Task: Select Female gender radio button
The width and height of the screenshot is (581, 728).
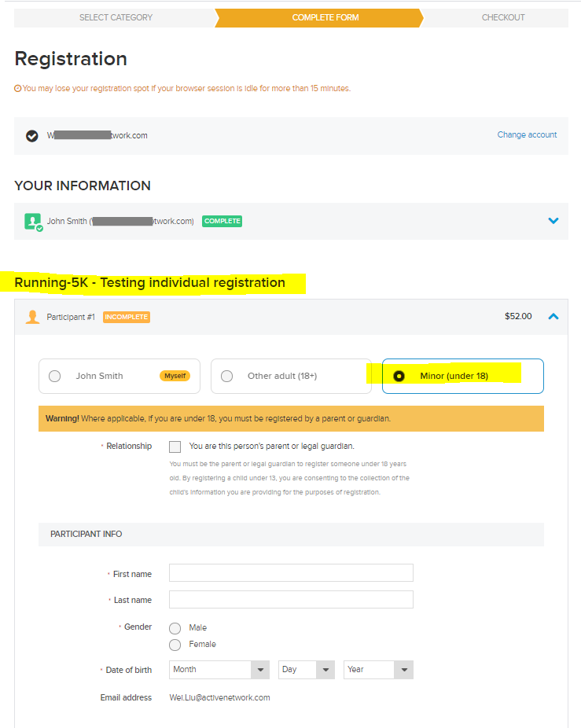Action: coord(175,645)
